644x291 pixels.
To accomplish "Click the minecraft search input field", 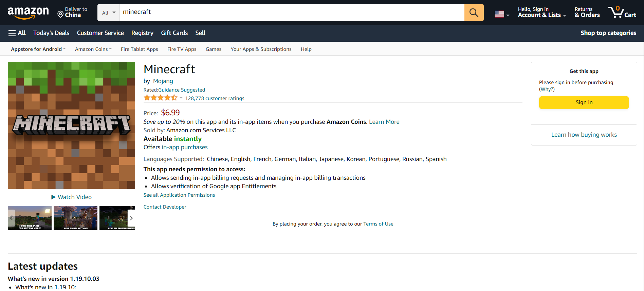I will click(x=292, y=13).
